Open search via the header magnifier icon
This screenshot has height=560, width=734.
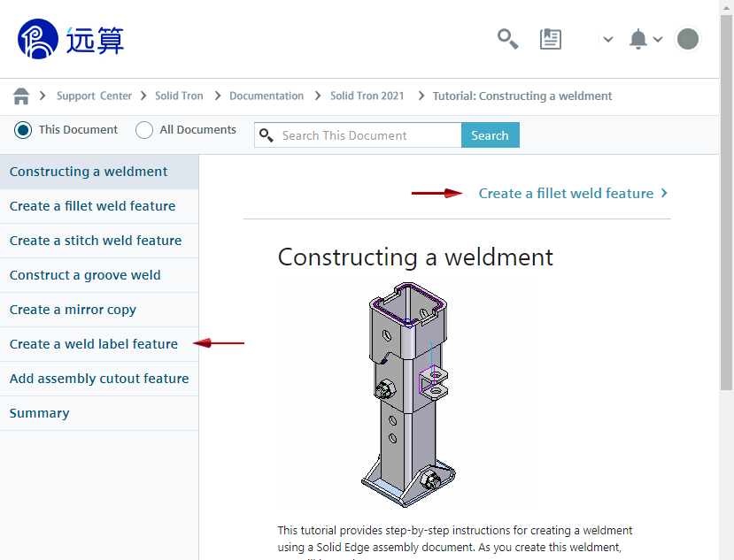(x=507, y=39)
